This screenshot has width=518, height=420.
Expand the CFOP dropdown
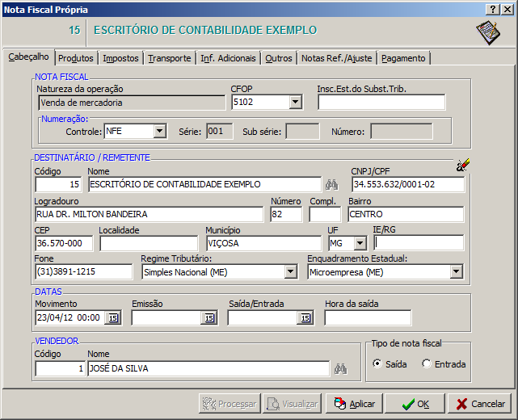[295, 103]
